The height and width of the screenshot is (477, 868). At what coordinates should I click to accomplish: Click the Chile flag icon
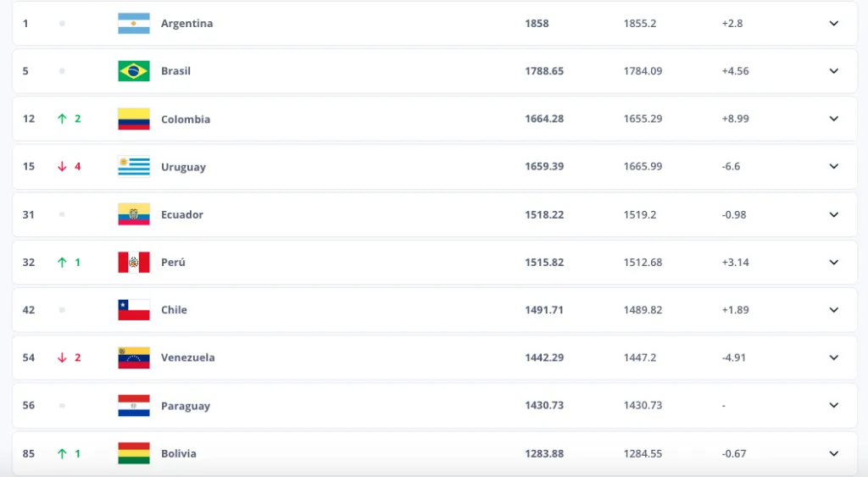134,310
